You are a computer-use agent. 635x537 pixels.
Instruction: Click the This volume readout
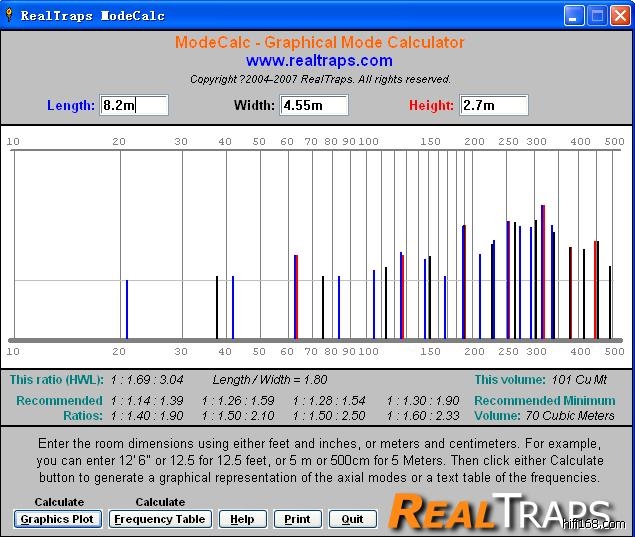[x=546, y=380]
